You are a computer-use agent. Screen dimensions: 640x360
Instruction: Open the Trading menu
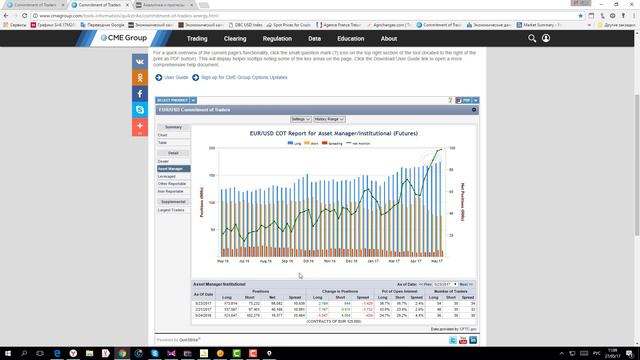pyautogui.click(x=197, y=39)
